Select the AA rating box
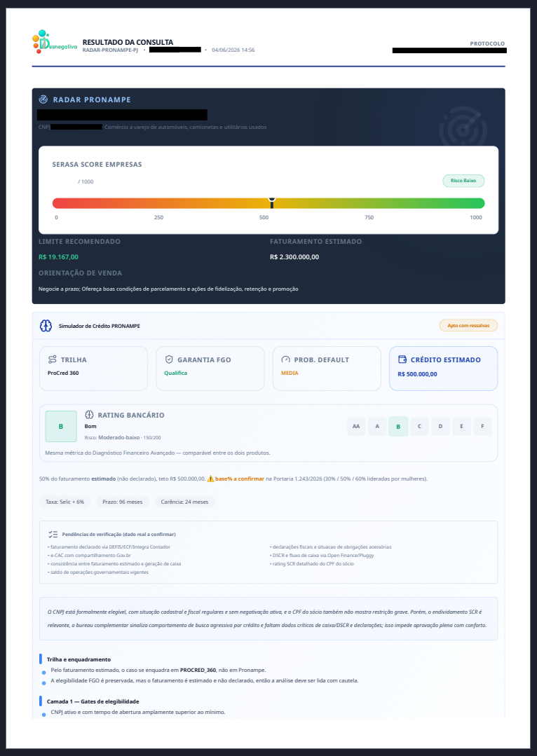537x756 pixels. [356, 426]
